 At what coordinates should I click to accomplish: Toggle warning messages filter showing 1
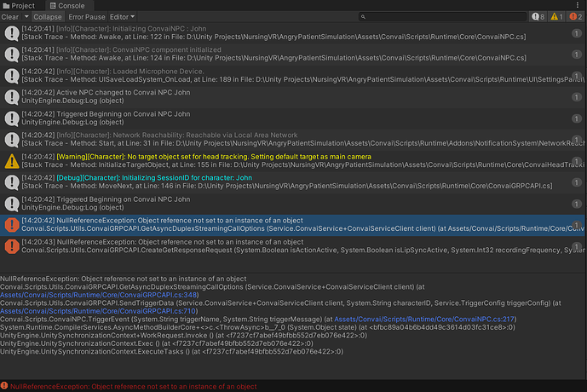[x=556, y=16]
